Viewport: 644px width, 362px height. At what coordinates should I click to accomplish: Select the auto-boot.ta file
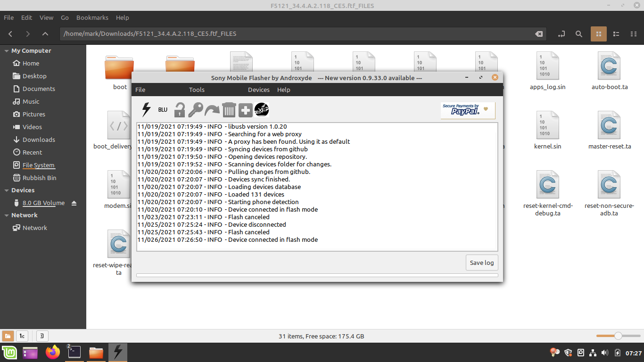point(610,71)
